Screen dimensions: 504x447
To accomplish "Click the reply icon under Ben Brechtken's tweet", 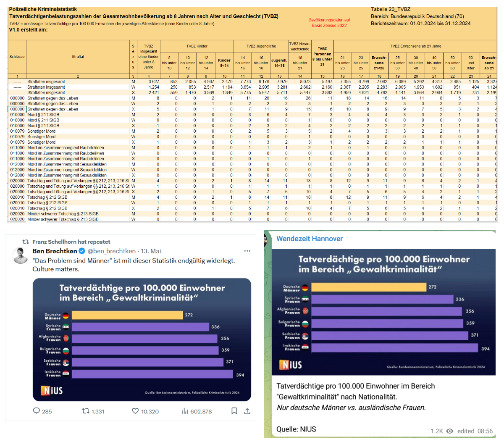I will 37,411.
